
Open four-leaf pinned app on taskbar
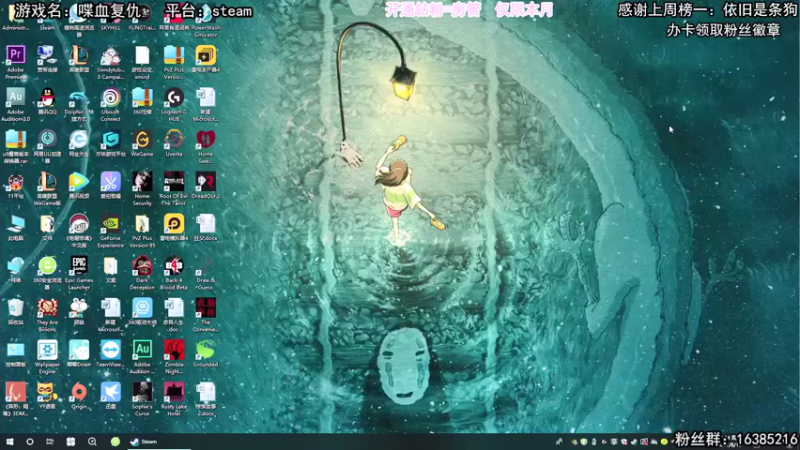pyautogui.click(x=70, y=442)
